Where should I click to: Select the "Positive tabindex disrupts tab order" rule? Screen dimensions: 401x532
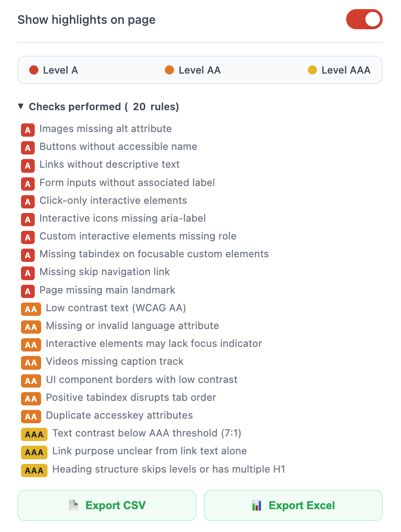click(x=131, y=398)
